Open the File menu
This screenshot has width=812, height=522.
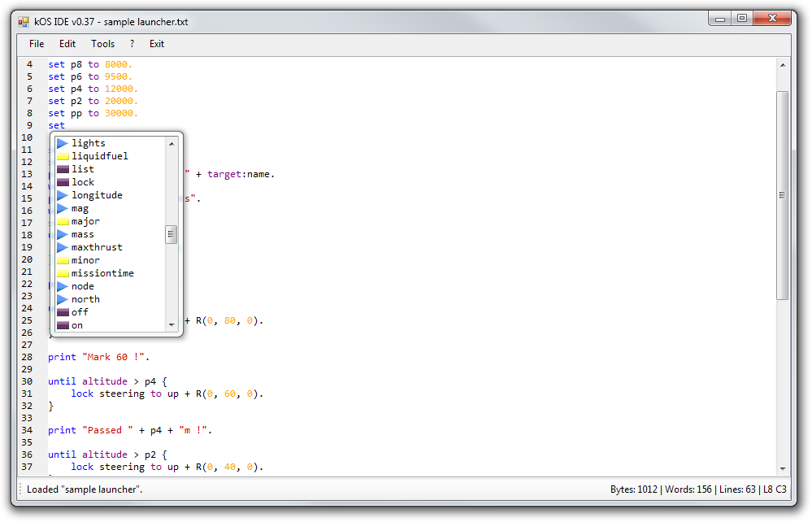click(36, 44)
